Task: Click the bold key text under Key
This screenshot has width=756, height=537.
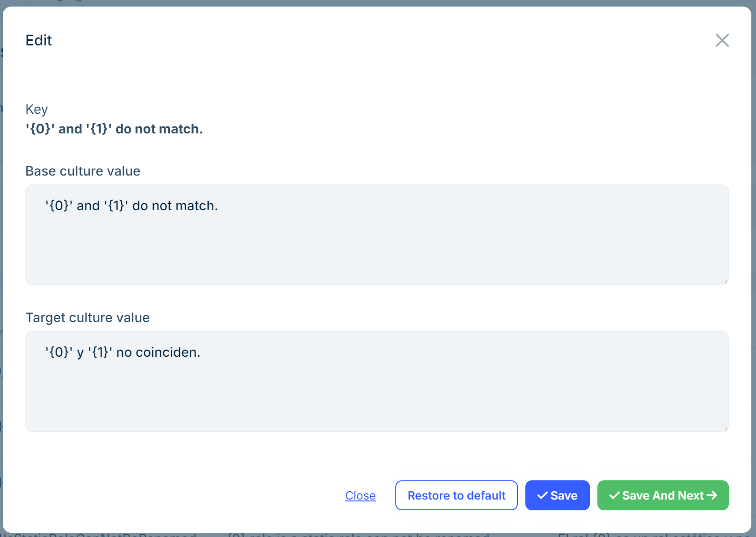Action: (114, 129)
